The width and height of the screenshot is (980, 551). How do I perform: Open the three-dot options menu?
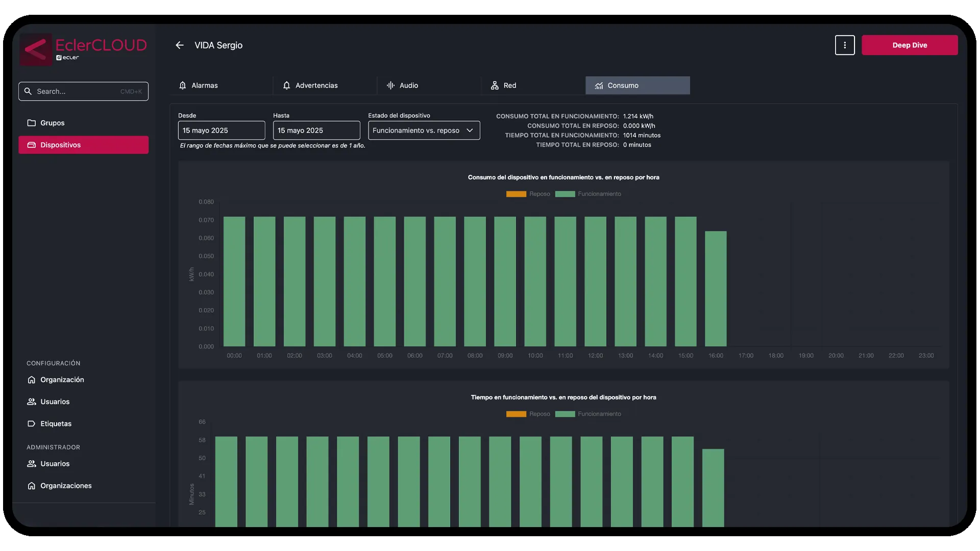pos(845,45)
